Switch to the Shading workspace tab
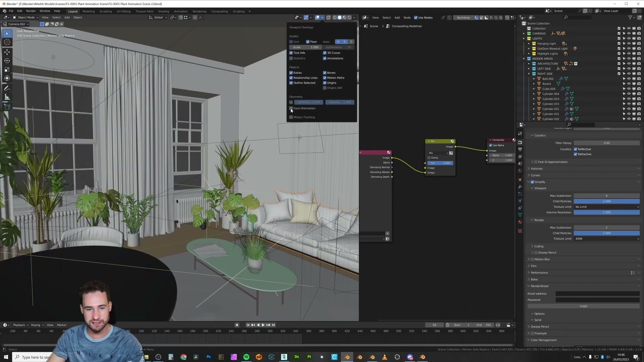Viewport: 644px width, 362px height. (x=163, y=11)
